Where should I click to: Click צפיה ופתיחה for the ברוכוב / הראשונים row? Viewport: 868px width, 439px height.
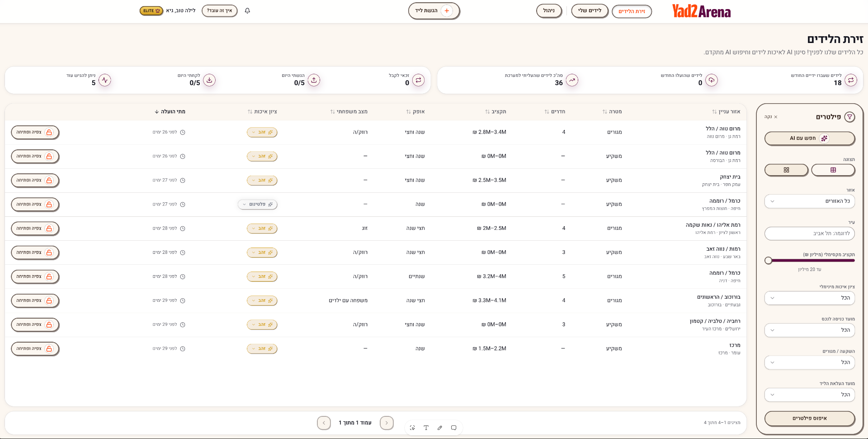[x=35, y=301]
